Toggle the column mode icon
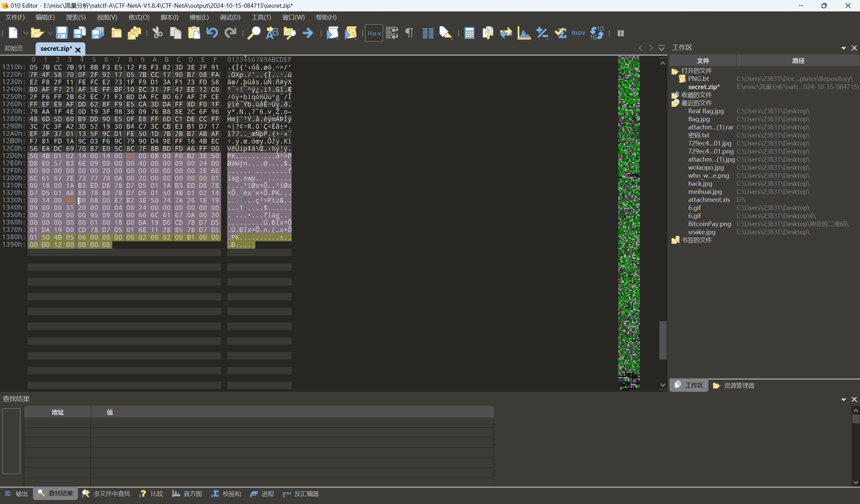Screen dimensions: 860x504 click(428, 33)
